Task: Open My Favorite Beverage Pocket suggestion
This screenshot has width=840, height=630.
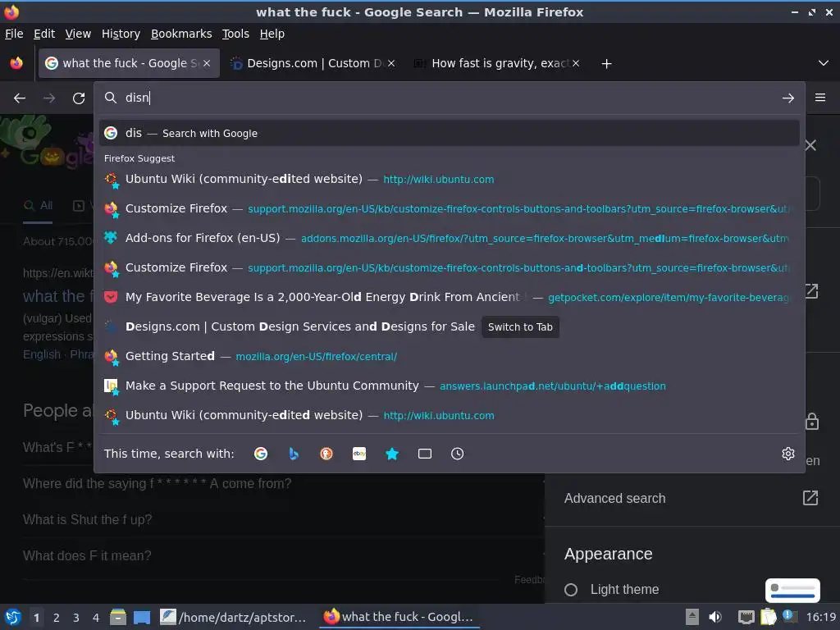Action: pos(450,297)
